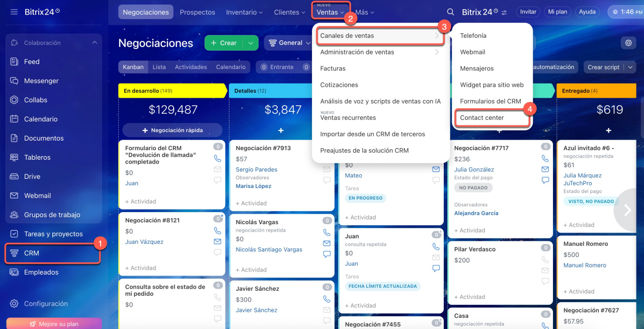The width and height of the screenshot is (644, 329).
Task: Open Sergio Paredes contact link
Action: coord(256,169)
